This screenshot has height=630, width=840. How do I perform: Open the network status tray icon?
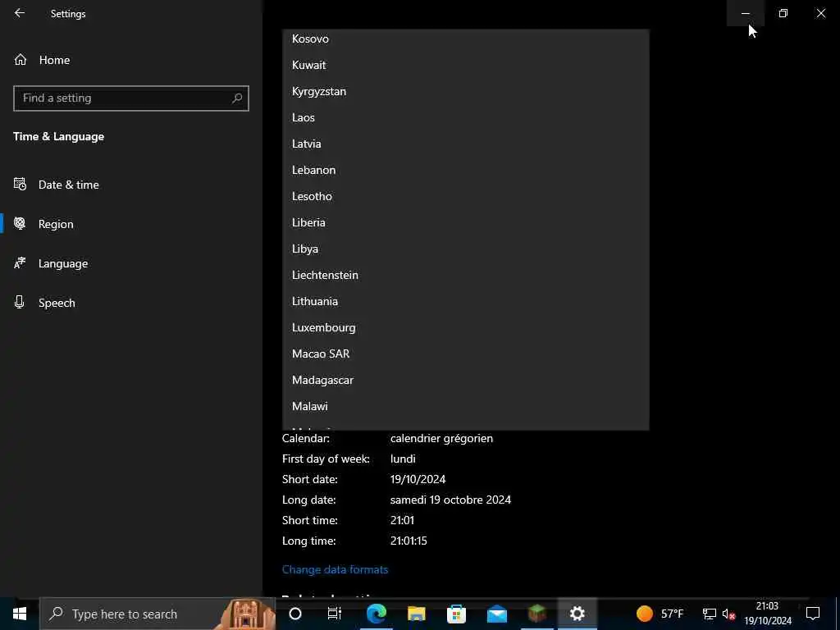pos(710,614)
